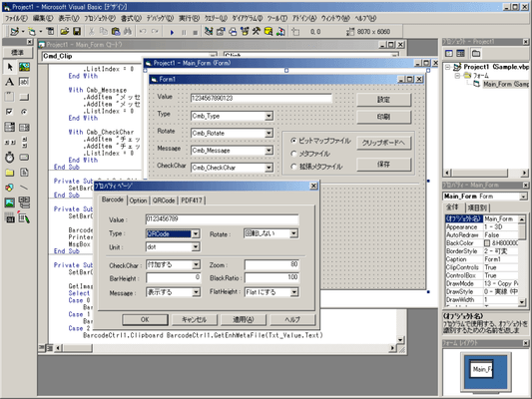Select the Image tool in the toolbox

point(10,202)
